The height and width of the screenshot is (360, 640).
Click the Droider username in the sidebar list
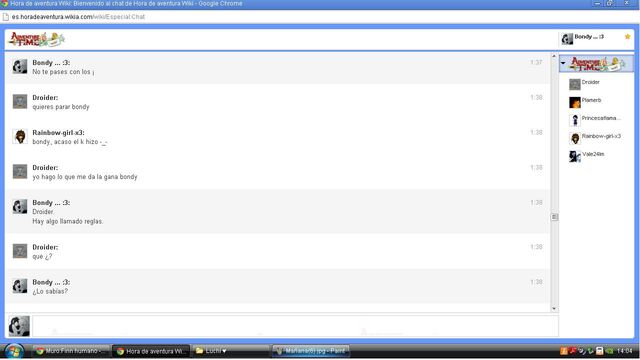click(x=591, y=82)
